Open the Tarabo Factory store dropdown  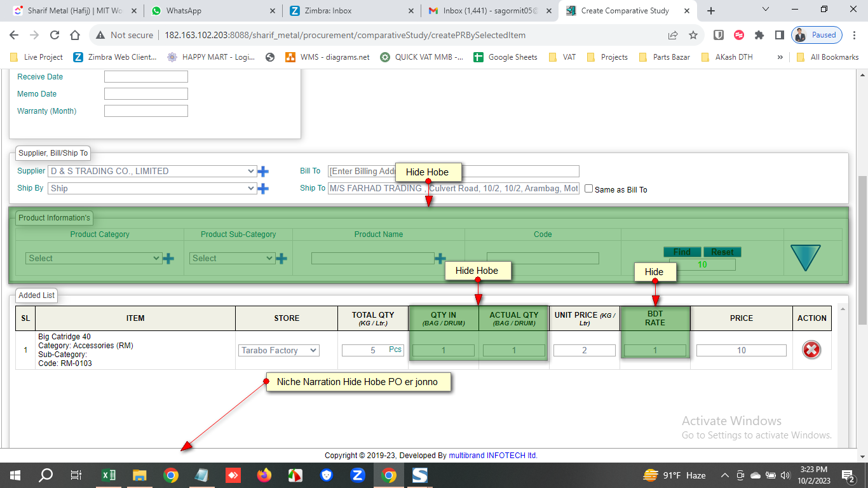coord(279,350)
